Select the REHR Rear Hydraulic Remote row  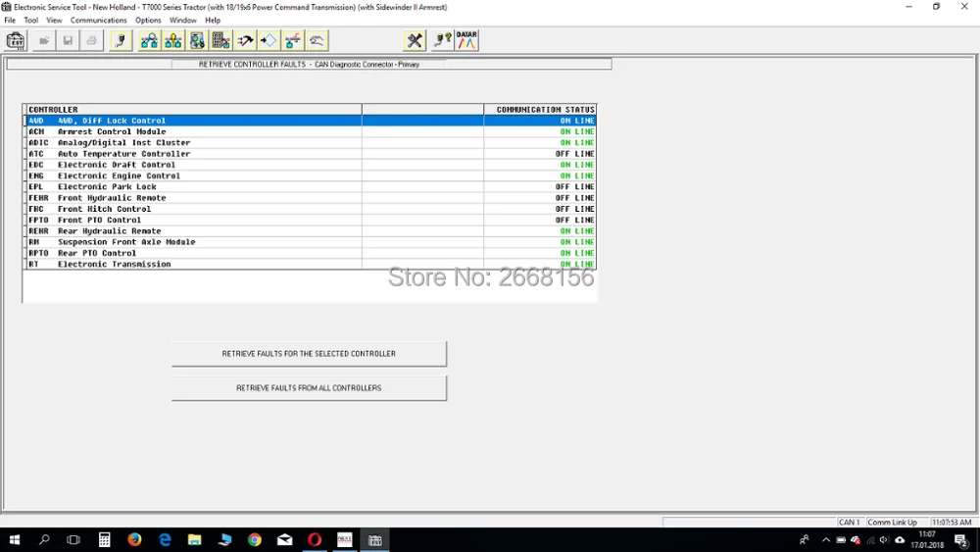tap(310, 231)
